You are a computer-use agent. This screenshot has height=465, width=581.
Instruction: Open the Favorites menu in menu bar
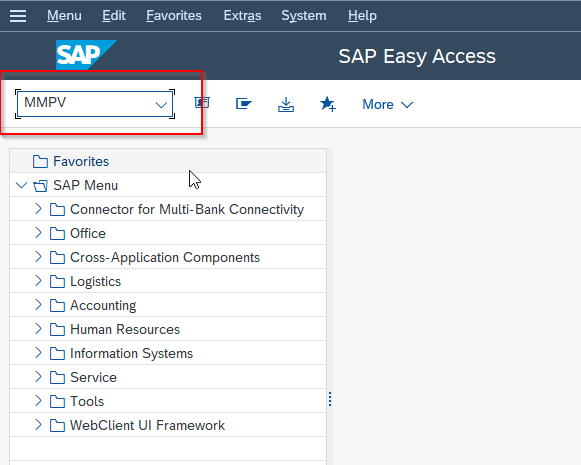174,16
